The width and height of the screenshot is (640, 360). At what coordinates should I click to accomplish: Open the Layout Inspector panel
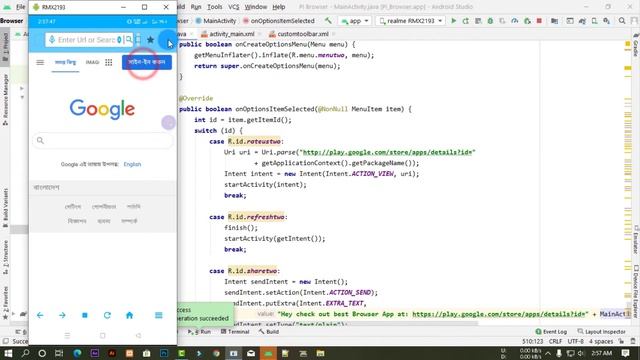602,332
